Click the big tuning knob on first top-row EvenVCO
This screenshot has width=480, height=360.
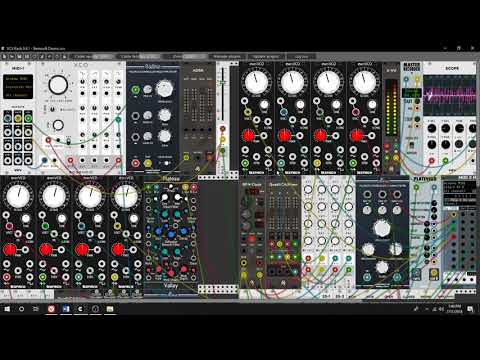[256, 82]
